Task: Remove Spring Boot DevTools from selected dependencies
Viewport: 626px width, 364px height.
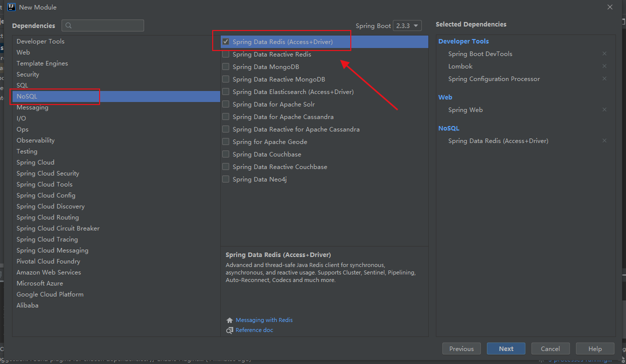Action: pyautogui.click(x=604, y=53)
